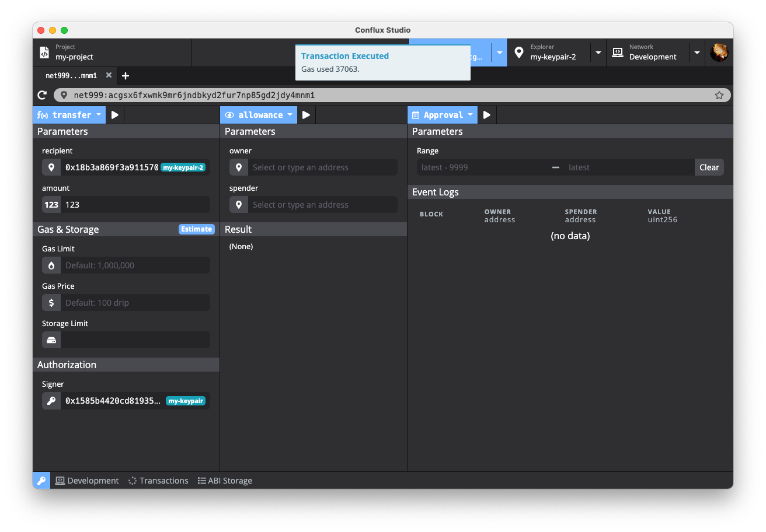Click the BLOCK column header
766x532 pixels.
tap(431, 214)
